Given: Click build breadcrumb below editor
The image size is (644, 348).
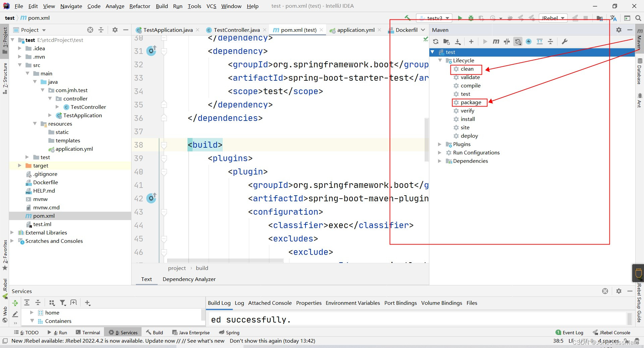Looking at the screenshot, I should tap(202, 268).
